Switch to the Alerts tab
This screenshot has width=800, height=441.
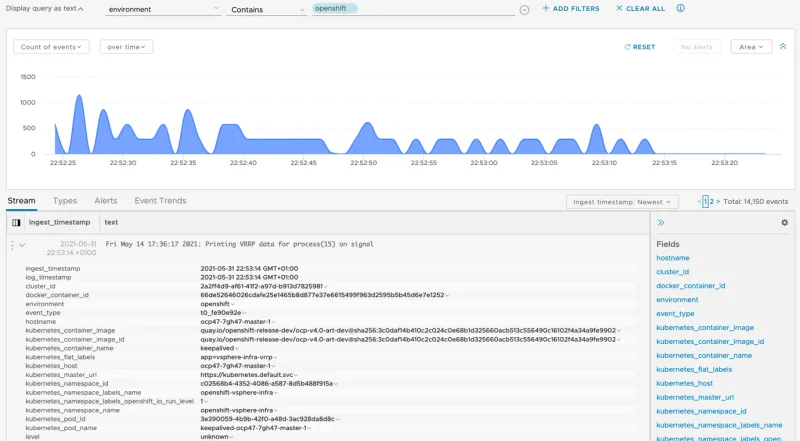tap(105, 201)
